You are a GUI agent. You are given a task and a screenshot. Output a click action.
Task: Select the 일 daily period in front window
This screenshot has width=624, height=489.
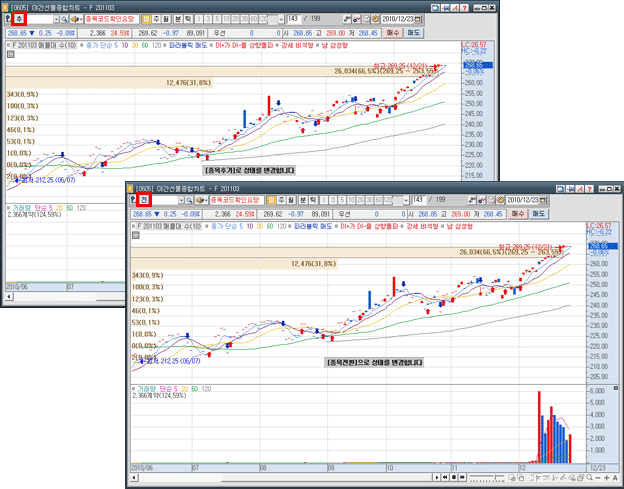[x=271, y=200]
